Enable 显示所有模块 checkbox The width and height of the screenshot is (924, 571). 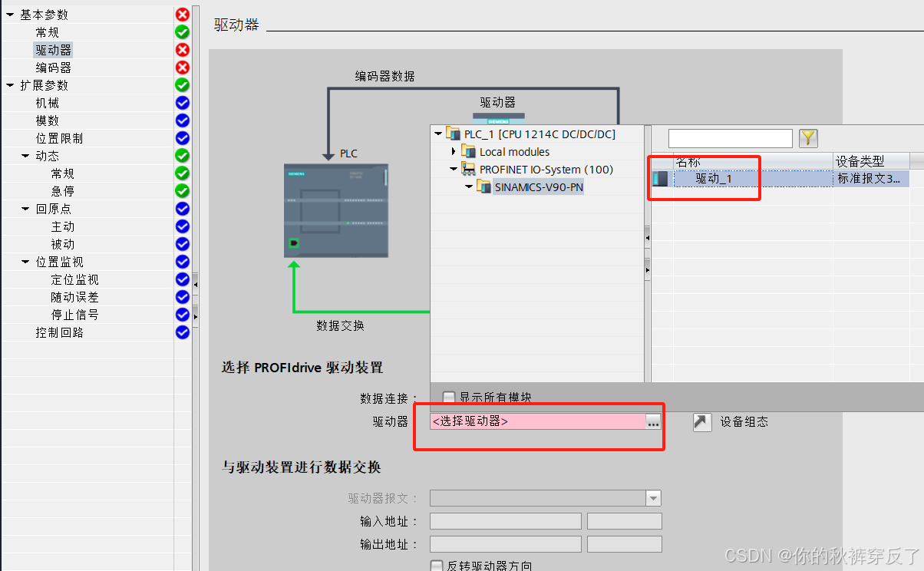tap(449, 398)
